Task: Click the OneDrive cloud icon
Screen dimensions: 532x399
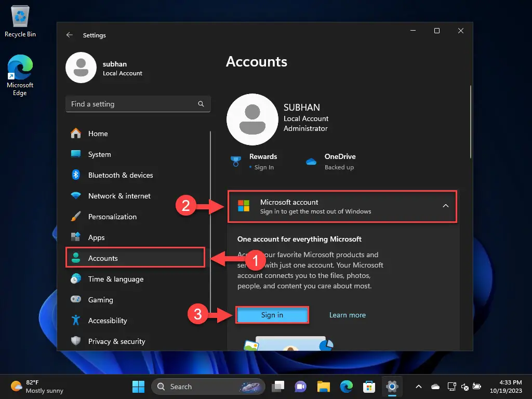Action: 311,162
